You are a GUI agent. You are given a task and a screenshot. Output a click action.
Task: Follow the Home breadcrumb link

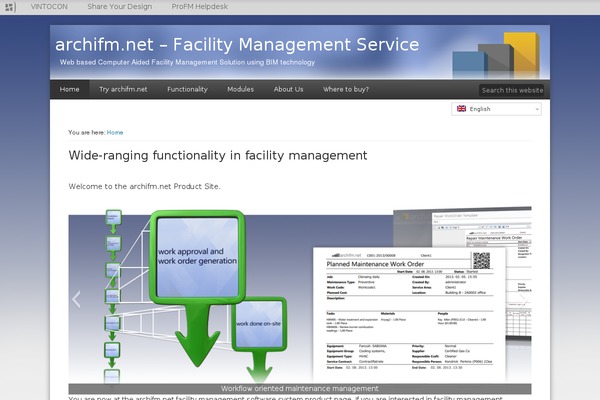[115, 132]
